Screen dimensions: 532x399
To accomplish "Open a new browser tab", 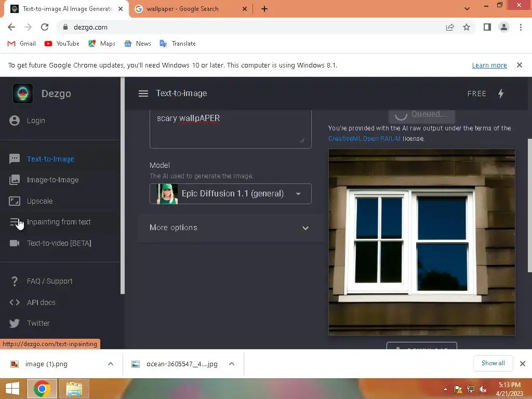I will 264,9.
